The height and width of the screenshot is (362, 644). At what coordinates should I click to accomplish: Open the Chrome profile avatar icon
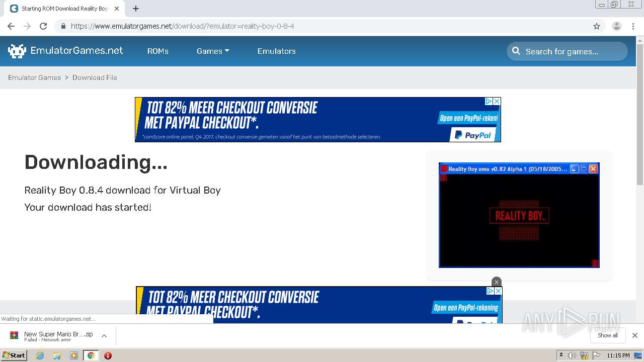[617, 26]
